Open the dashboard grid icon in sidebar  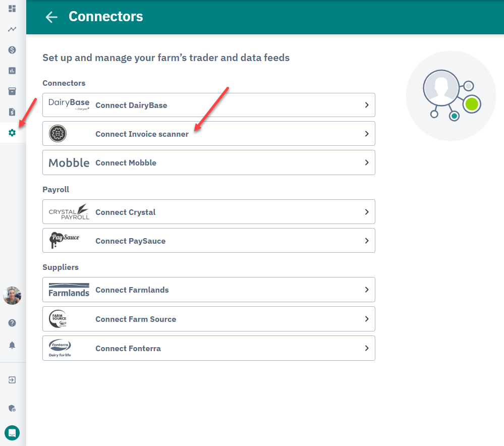[12, 9]
